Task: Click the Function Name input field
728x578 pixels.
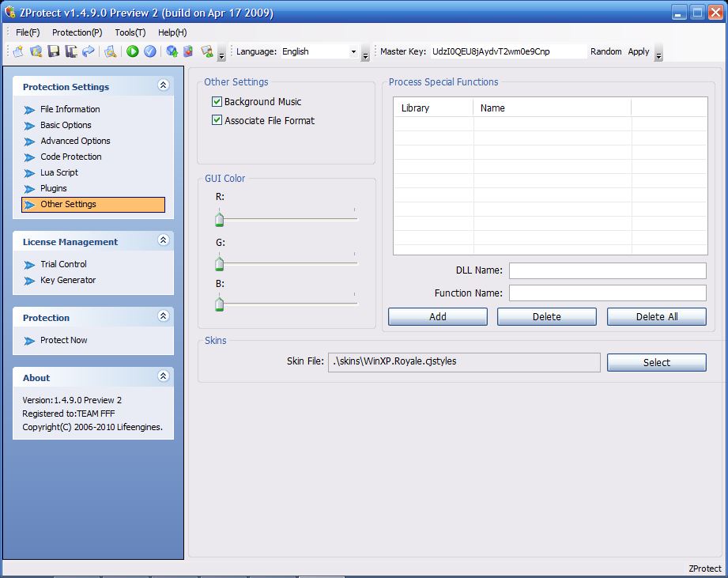Action: [x=608, y=293]
